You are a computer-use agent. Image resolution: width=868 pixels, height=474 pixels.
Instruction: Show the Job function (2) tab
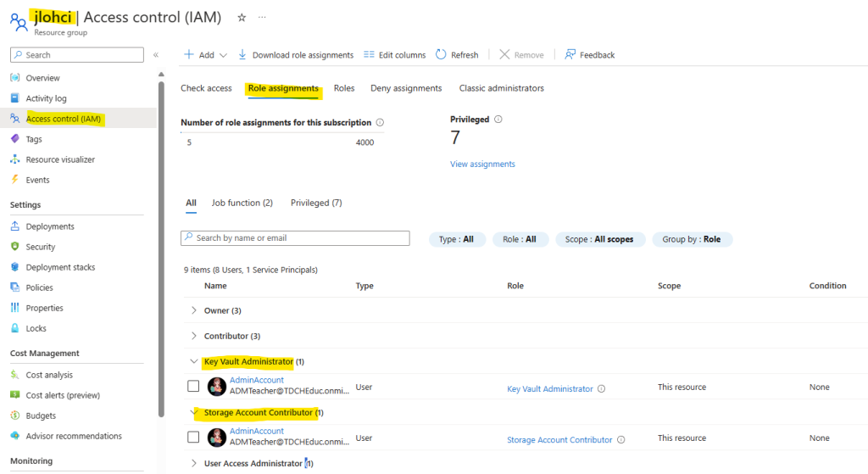(x=242, y=203)
